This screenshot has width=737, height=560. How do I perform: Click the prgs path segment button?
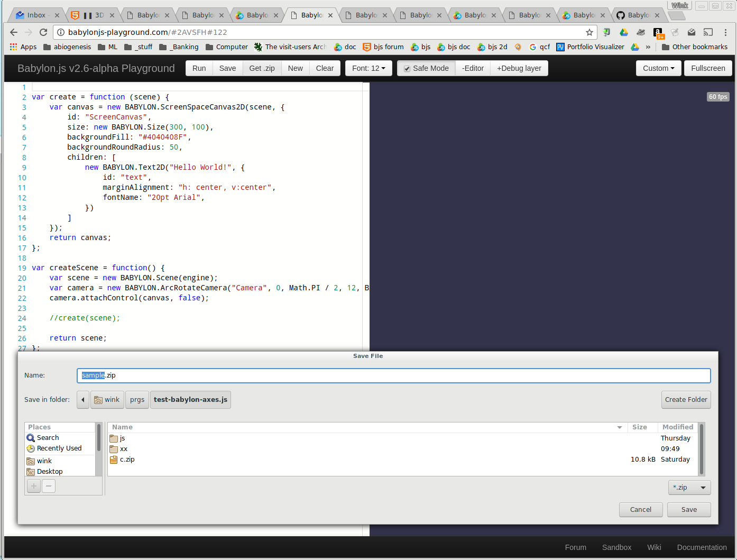[137, 400]
